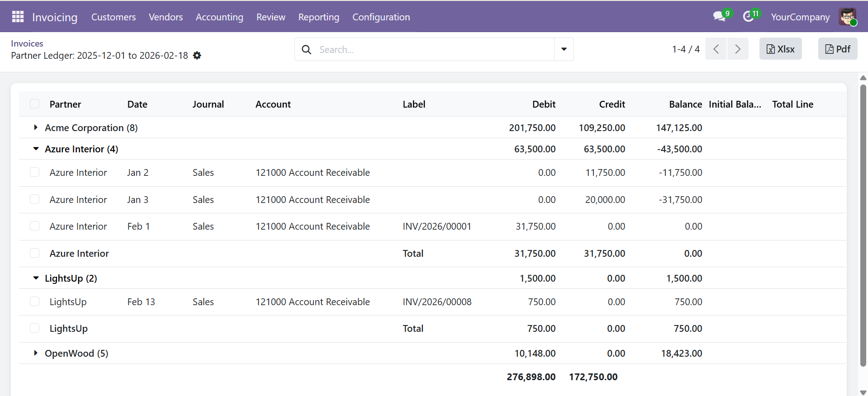Go back via the Invoices breadcrumb
The image size is (868, 396).
point(27,43)
